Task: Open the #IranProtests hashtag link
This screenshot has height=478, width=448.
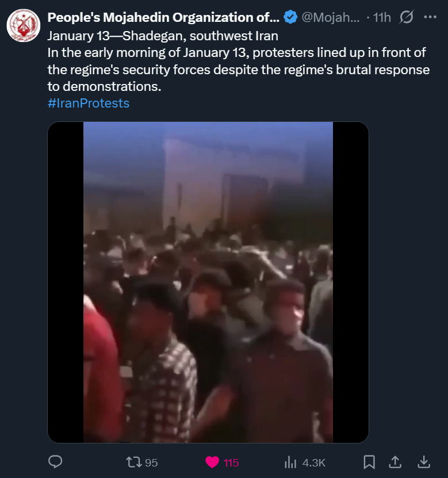Action: (x=89, y=103)
